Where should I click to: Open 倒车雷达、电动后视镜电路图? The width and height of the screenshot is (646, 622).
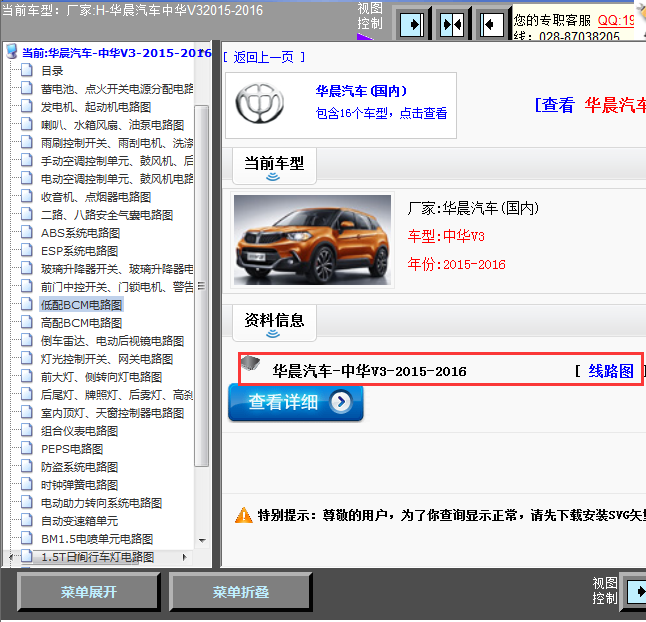(x=112, y=341)
